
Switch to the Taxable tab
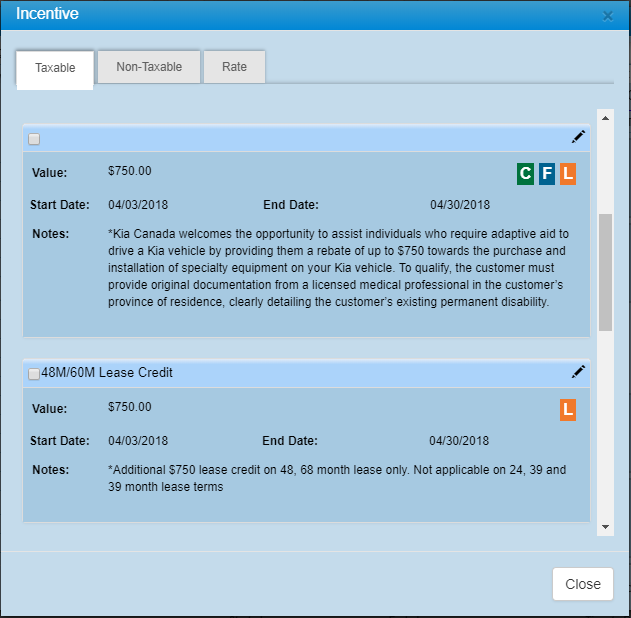tap(55, 68)
